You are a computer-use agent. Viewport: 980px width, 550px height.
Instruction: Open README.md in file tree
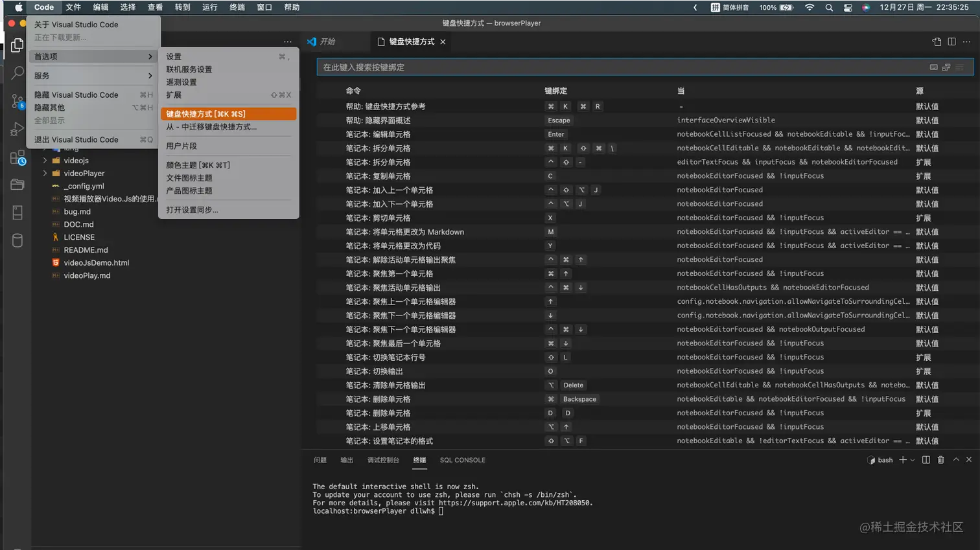(x=86, y=250)
